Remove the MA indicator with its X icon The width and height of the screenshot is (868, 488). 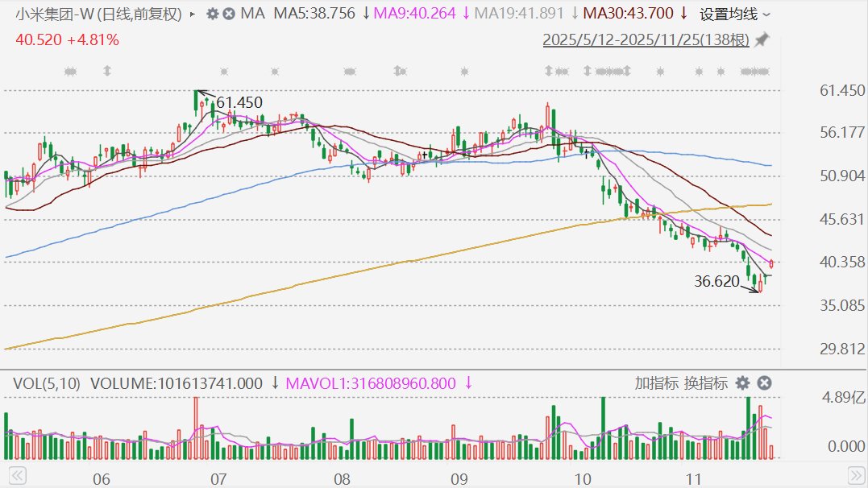pos(229,14)
